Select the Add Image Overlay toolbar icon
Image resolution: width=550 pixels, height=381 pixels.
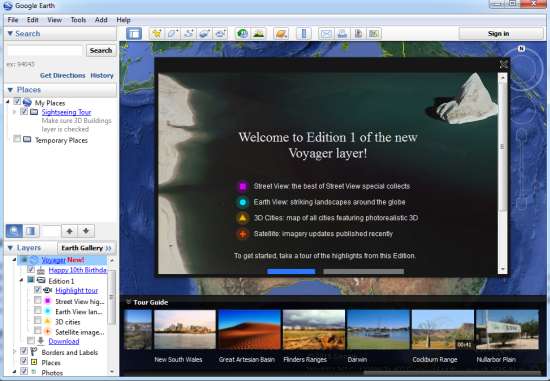pyautogui.click(x=204, y=34)
